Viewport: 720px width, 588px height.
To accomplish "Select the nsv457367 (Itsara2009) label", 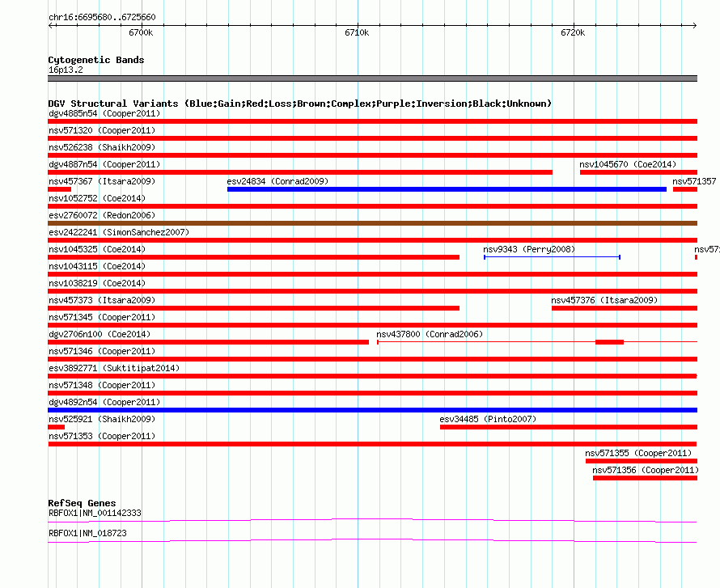I will (102, 181).
